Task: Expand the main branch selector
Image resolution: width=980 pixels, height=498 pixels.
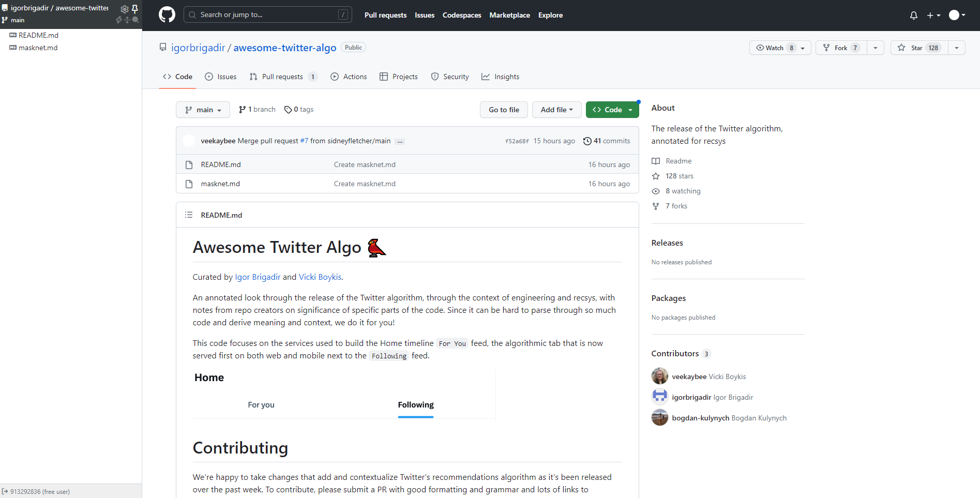Action: coord(203,110)
